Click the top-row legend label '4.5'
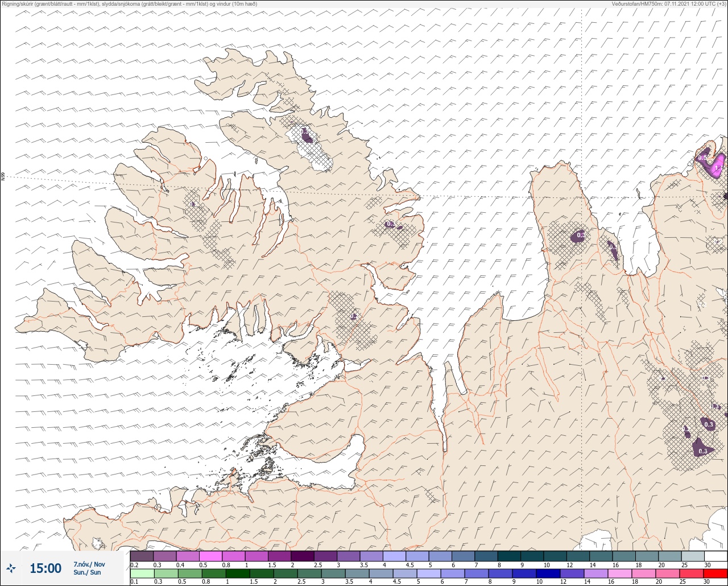The width and height of the screenshot is (728, 586). click(x=409, y=565)
